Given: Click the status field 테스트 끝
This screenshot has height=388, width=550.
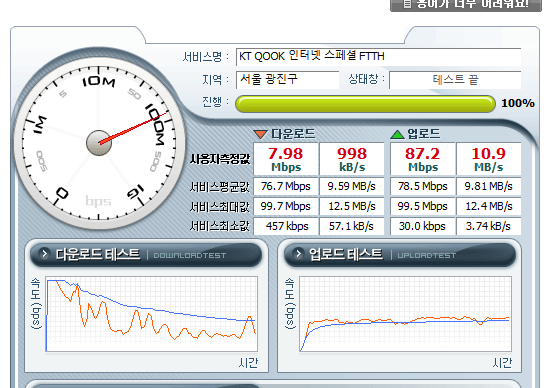Looking at the screenshot, I should (x=455, y=80).
